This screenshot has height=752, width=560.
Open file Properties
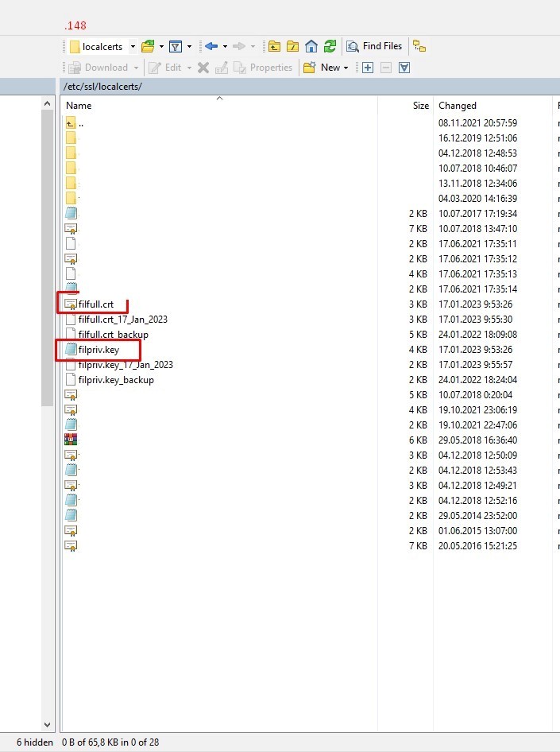tap(262, 68)
